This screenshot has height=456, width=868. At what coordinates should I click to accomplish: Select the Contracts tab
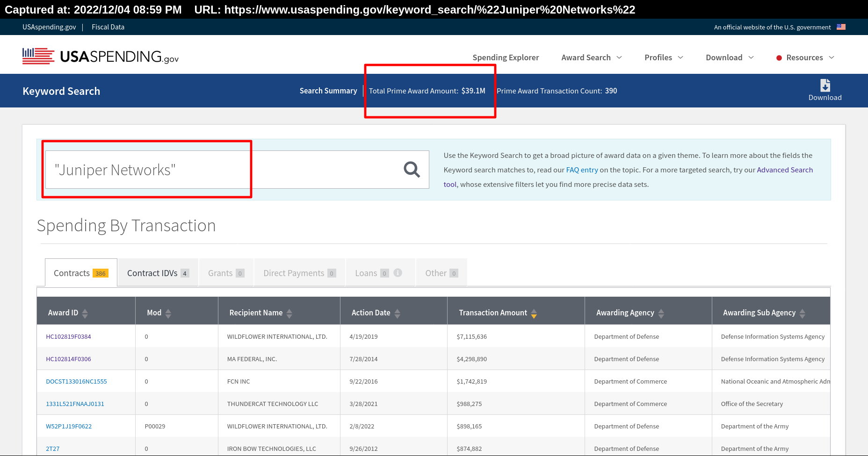[x=81, y=273]
